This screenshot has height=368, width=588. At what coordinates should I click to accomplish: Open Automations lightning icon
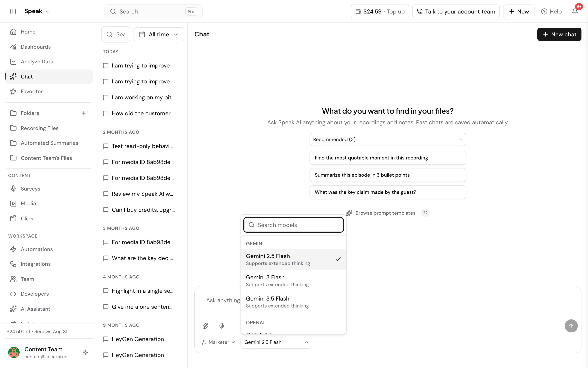[13, 249]
